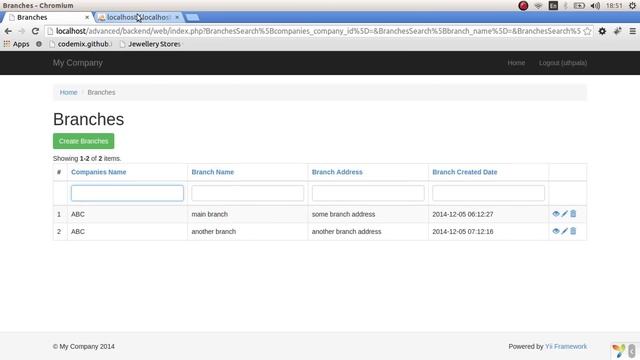Select the 'another branch address' cell

tap(368, 231)
